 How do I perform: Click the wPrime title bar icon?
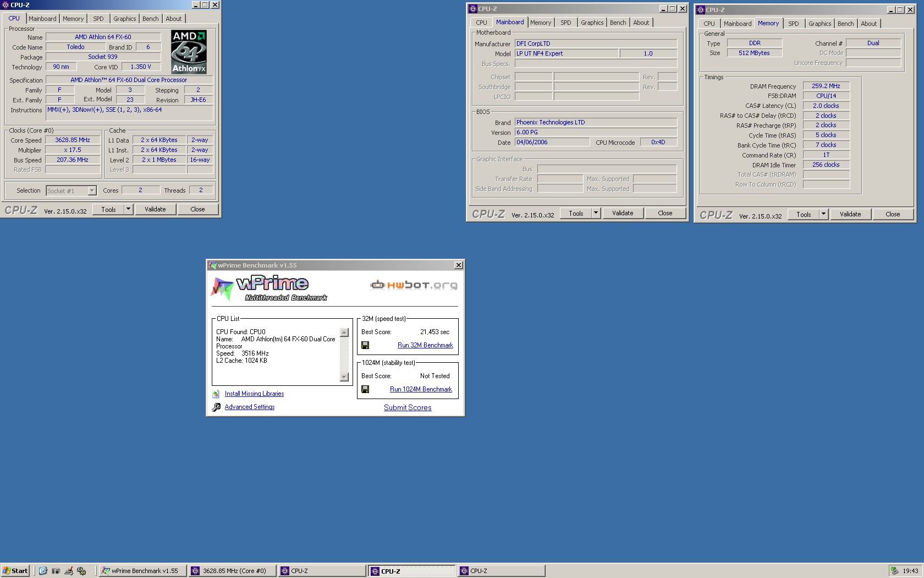click(212, 265)
